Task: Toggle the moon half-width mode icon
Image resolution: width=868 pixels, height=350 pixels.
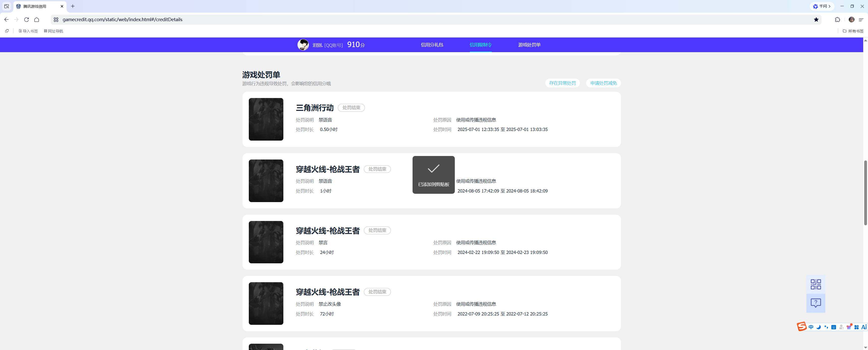Action: [x=818, y=327]
